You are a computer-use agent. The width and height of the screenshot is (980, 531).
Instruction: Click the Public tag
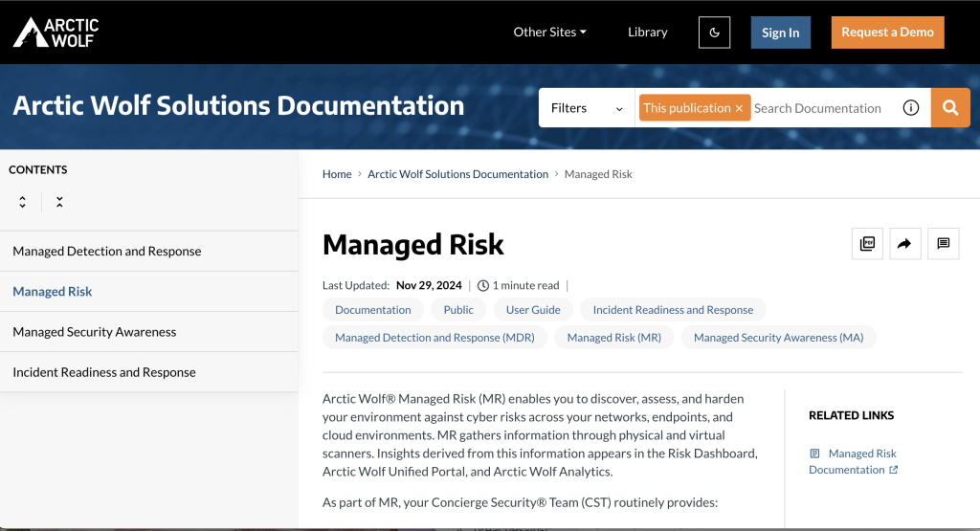458,310
